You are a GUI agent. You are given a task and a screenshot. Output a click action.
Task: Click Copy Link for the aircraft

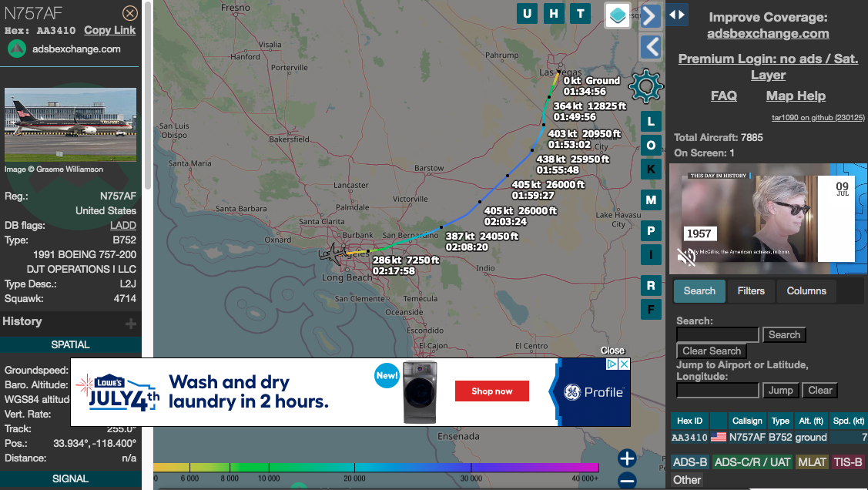coord(109,31)
